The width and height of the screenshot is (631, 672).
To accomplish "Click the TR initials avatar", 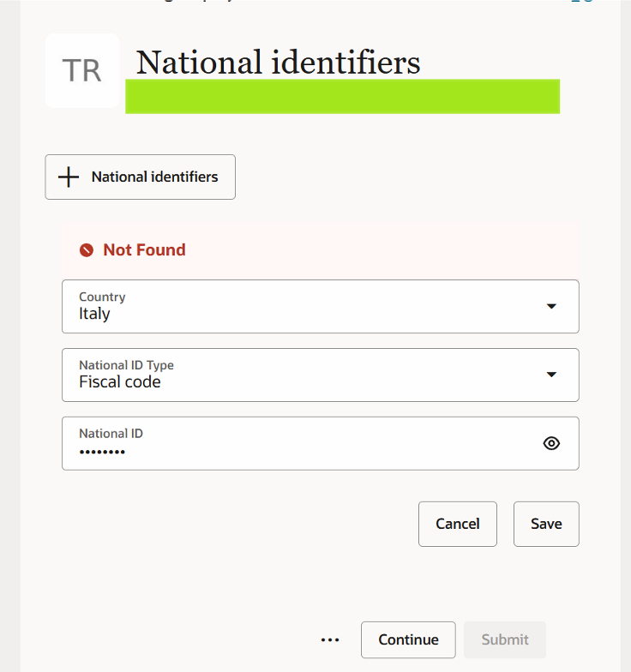I will coord(82,70).
